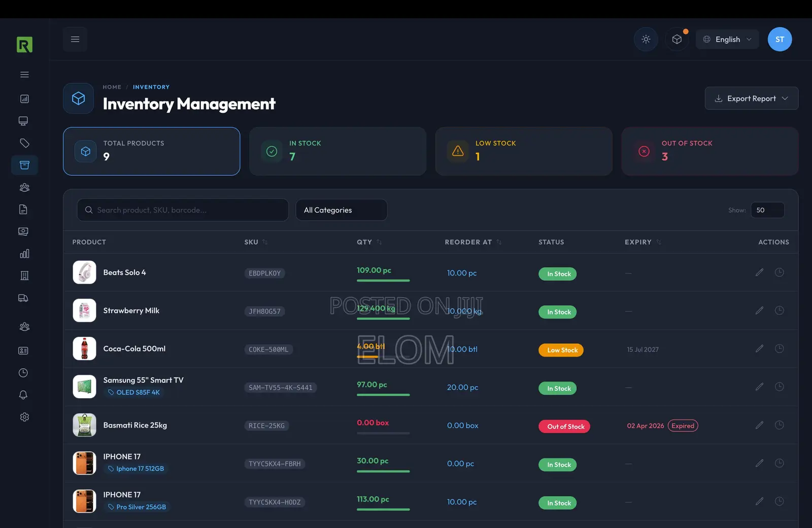Open the settings gear sidebar icon
Screen dimensions: 812x528
click(24, 417)
